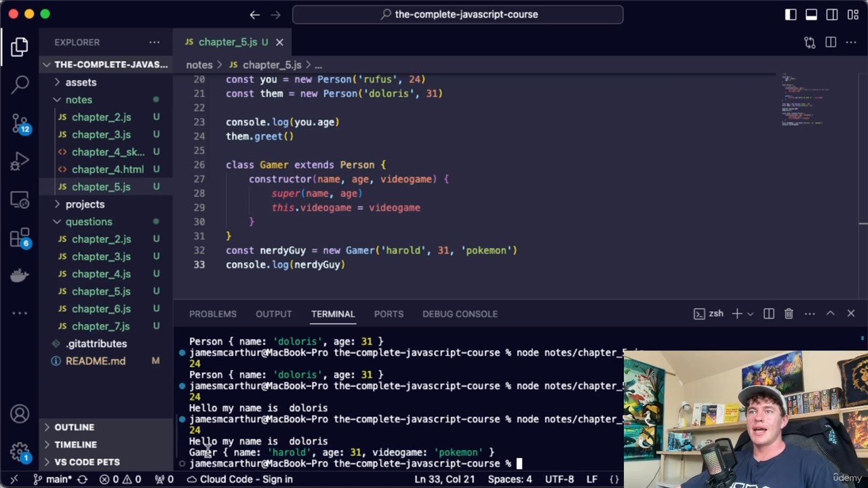This screenshot has height=488, width=868.
Task: Open the .gitattributes file
Action: [x=106, y=344]
